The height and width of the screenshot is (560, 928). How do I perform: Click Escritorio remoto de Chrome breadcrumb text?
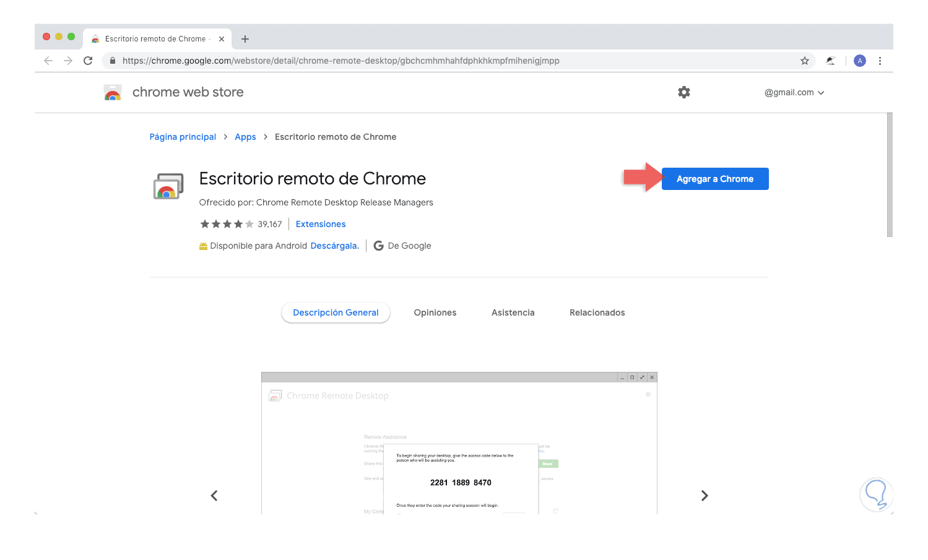click(x=336, y=137)
